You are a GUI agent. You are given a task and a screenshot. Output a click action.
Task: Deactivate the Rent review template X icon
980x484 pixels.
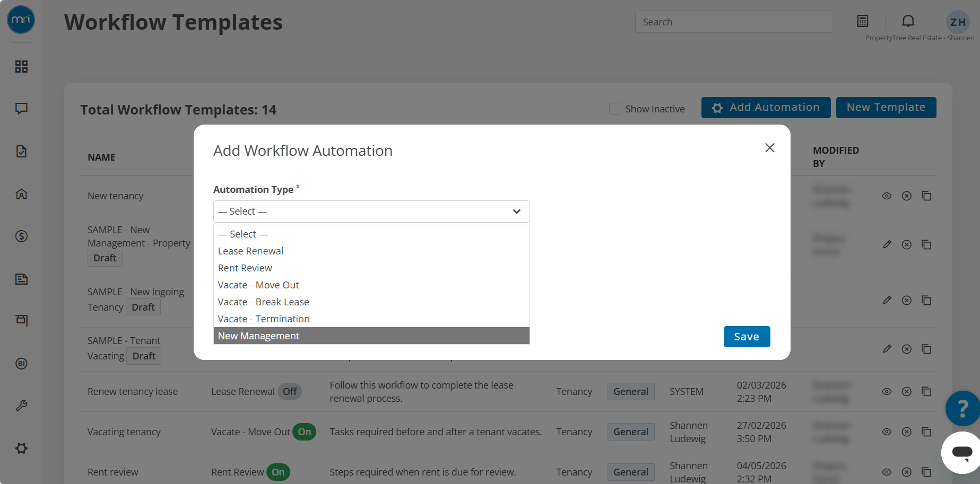pos(907,472)
